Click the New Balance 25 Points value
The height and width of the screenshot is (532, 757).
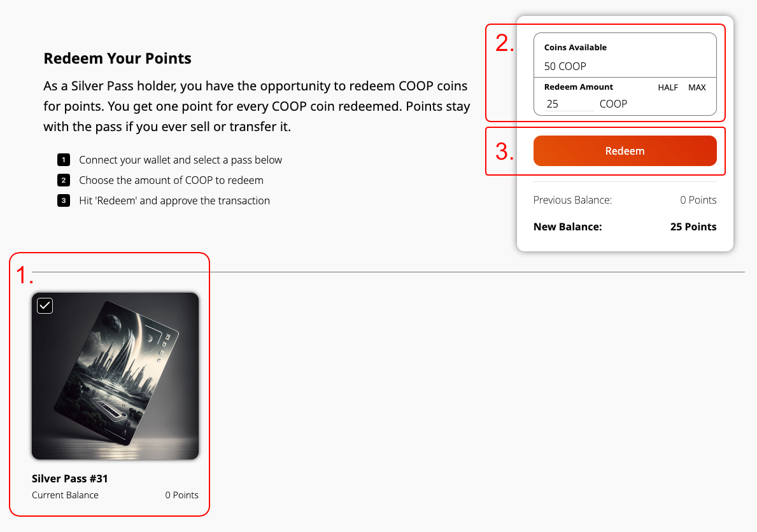[x=693, y=227]
